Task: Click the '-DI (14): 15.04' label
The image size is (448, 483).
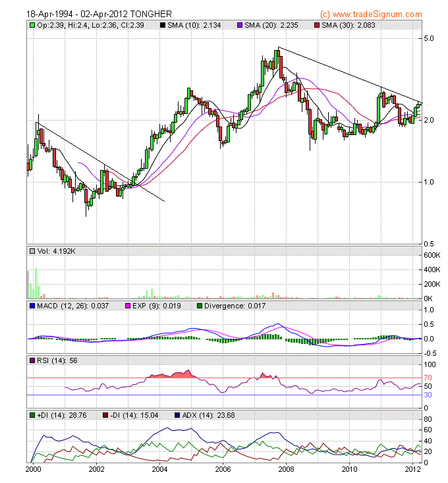Action: pyautogui.click(x=134, y=415)
